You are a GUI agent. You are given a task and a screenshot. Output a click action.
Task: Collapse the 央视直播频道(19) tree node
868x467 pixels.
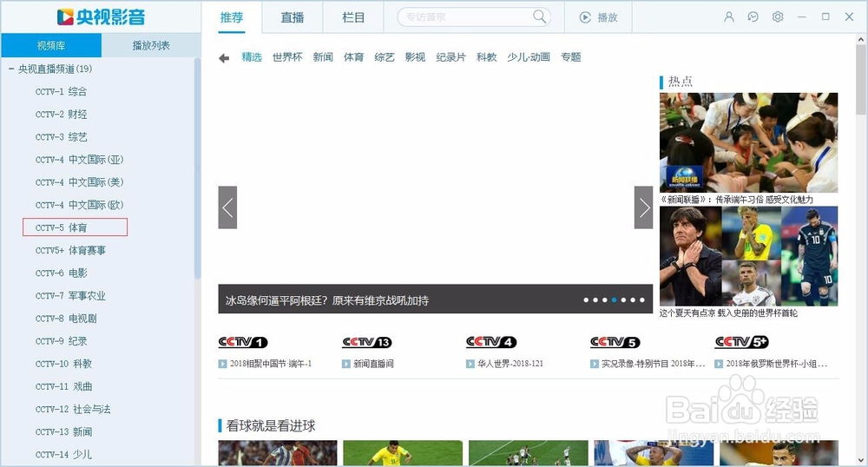pos(11,69)
